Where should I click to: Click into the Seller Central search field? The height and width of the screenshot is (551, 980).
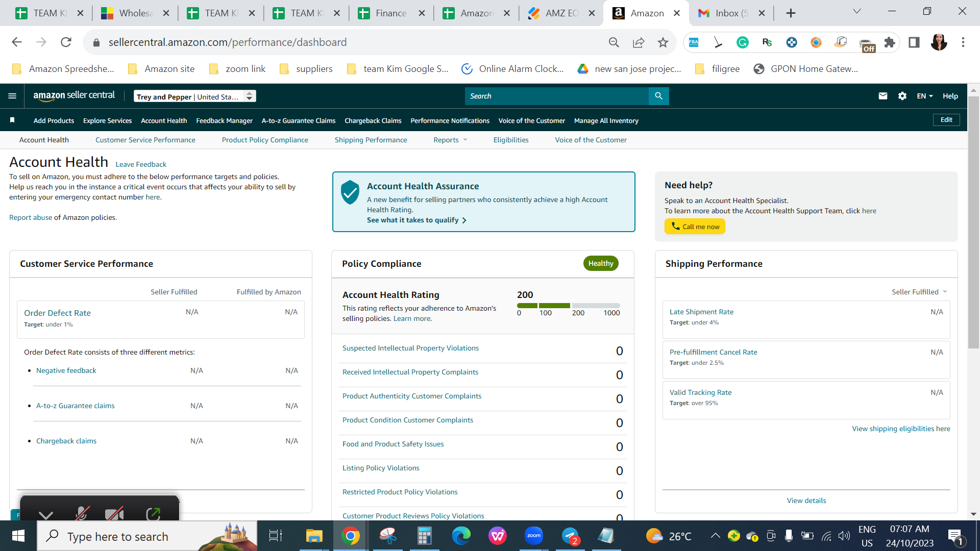(557, 96)
